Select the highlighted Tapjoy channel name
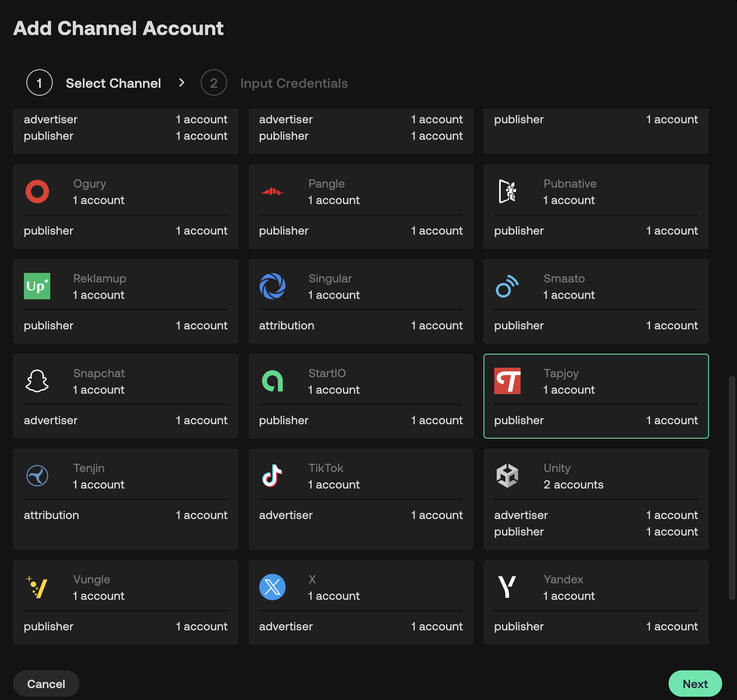This screenshot has height=700, width=737. [x=561, y=373]
